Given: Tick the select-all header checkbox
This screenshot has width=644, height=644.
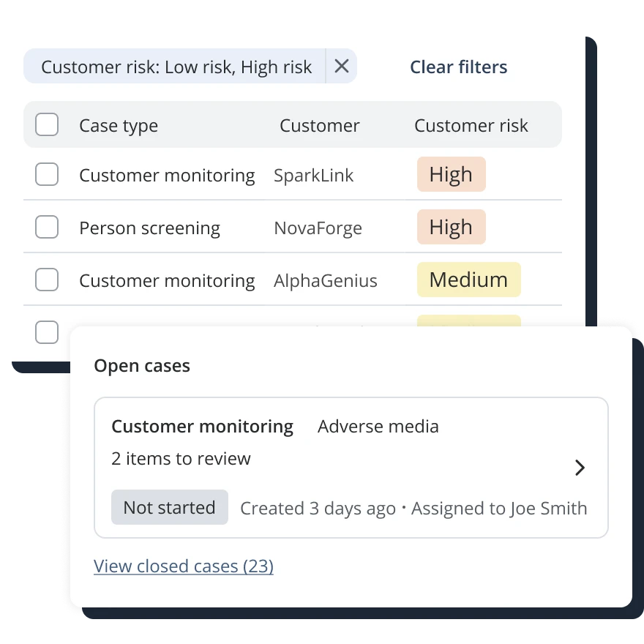Looking at the screenshot, I should pos(47,124).
